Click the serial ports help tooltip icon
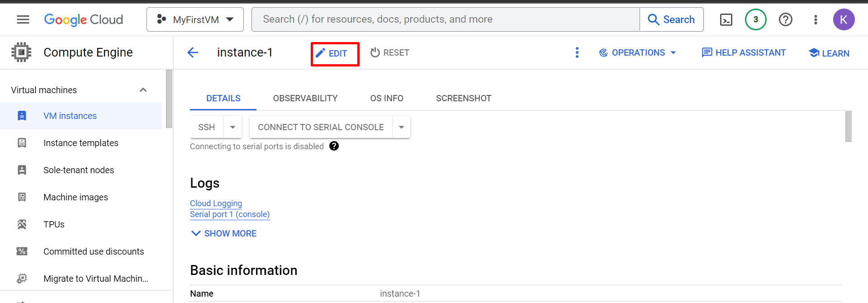Viewport: 868px width, 303px height. 334,146
